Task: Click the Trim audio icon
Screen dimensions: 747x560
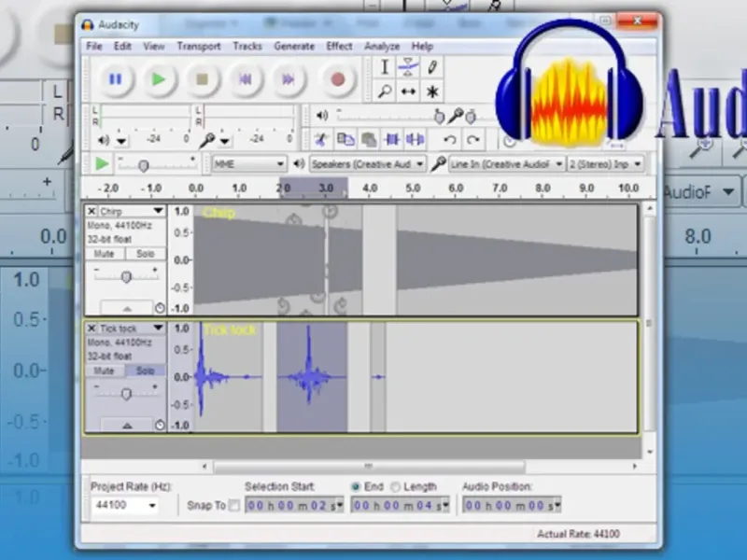Action: 392,139
